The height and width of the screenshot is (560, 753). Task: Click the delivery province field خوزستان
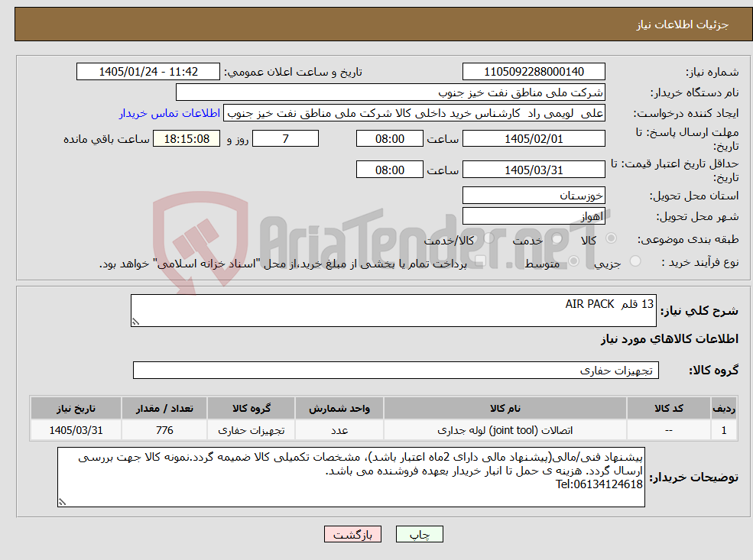coord(534,196)
